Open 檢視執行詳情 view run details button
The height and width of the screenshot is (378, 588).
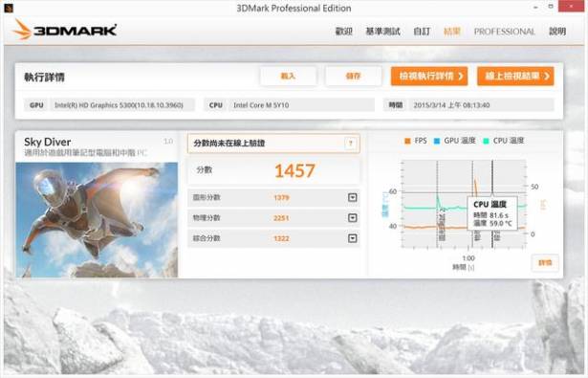point(429,77)
